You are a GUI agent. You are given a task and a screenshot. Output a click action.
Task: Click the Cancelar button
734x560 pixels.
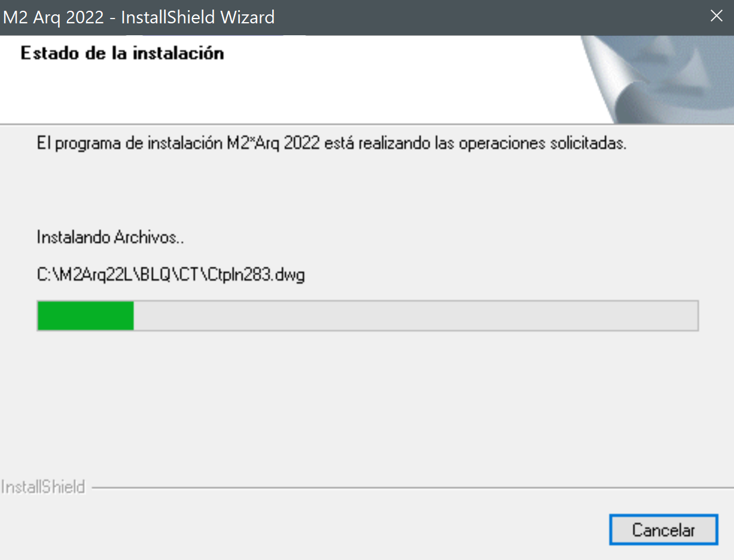coord(663,529)
